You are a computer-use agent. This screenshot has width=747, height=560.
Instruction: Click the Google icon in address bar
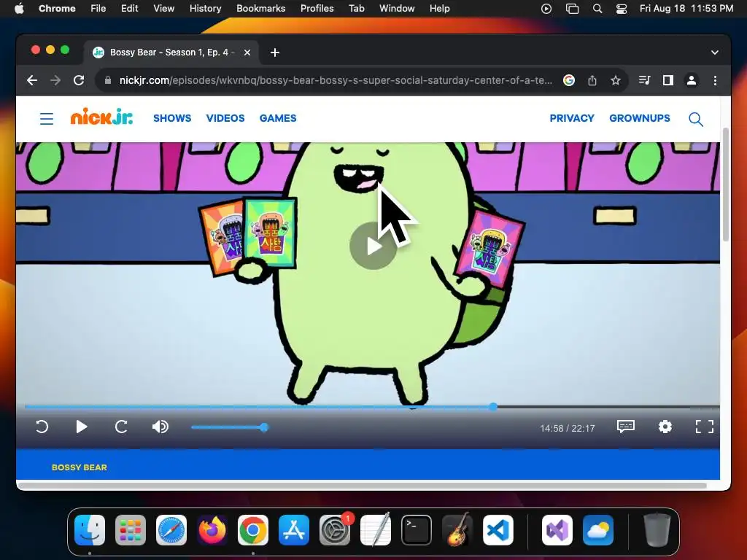click(x=568, y=80)
